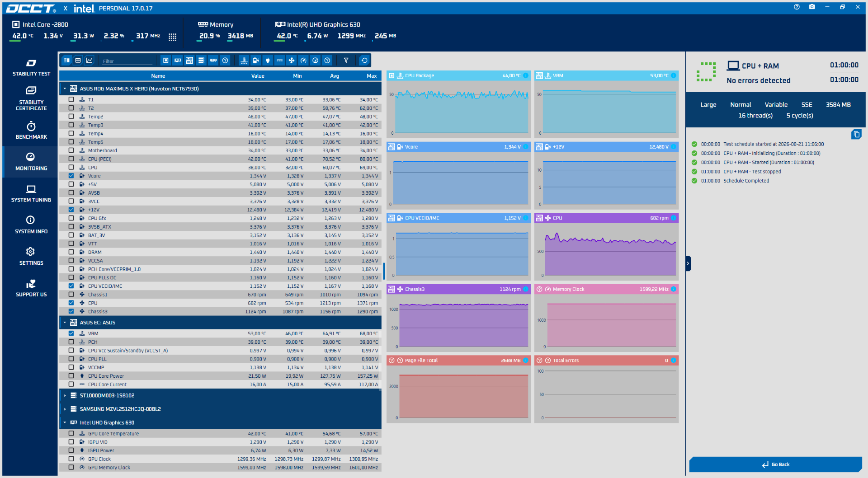Toggle the voltage sensor filter icon
The width and height of the screenshot is (868, 478).
click(256, 61)
